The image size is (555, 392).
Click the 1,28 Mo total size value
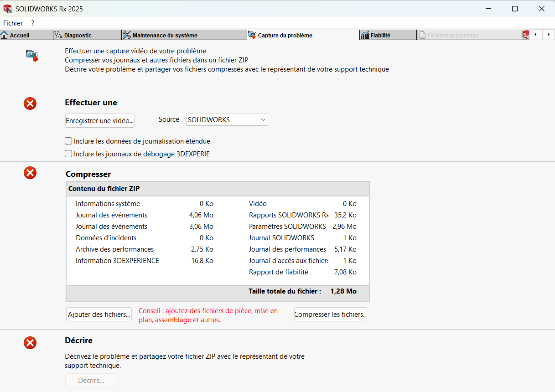point(343,291)
